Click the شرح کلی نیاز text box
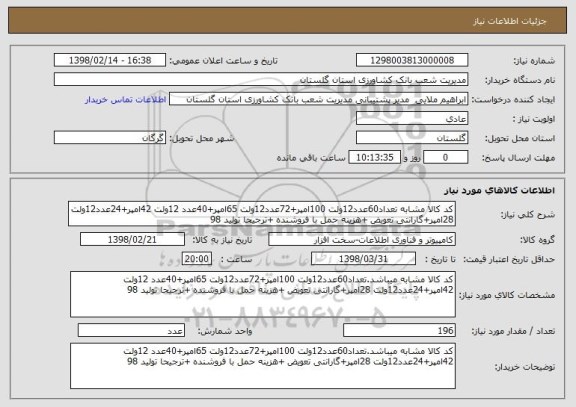Viewport: 576px width, 407px height. 262,214
